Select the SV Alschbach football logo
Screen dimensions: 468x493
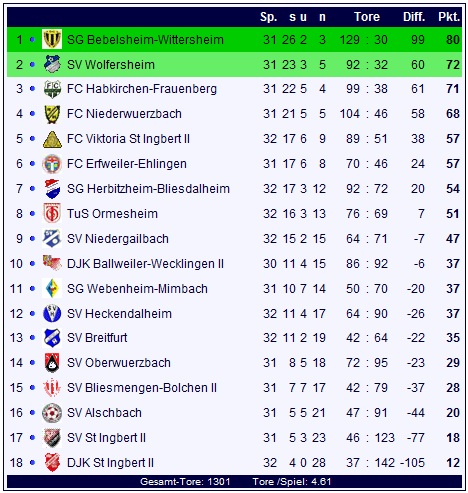point(52,413)
